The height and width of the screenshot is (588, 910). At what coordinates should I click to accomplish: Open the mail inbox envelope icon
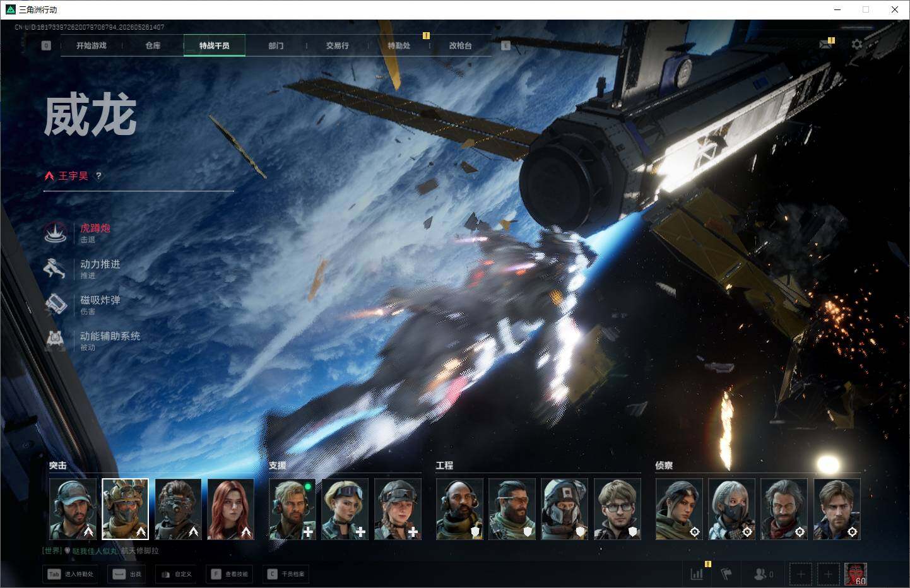825,44
